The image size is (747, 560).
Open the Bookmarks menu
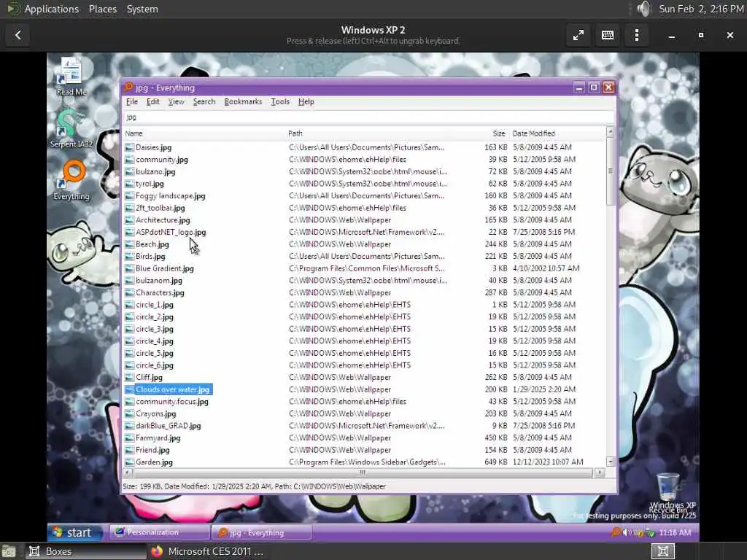point(243,101)
